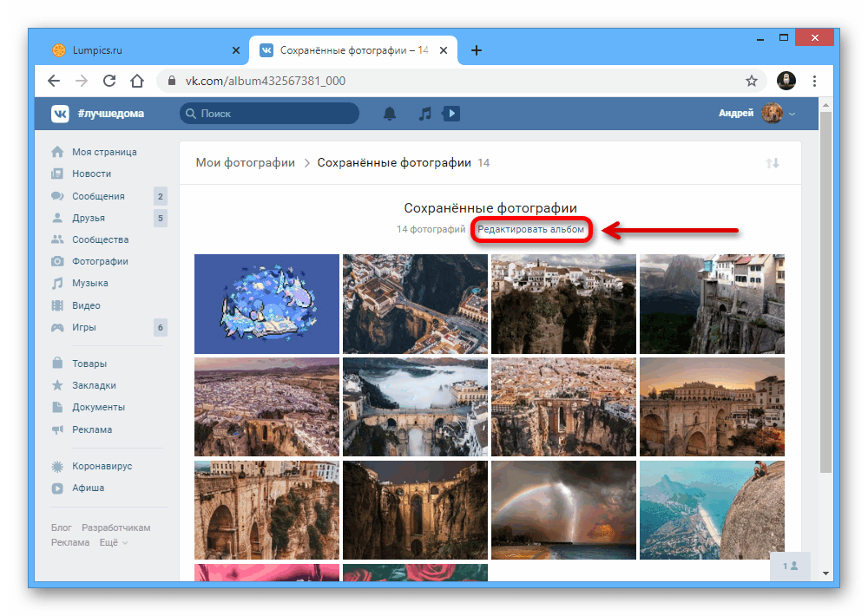
Task: Go to Друзья in the sidebar
Action: (x=89, y=218)
